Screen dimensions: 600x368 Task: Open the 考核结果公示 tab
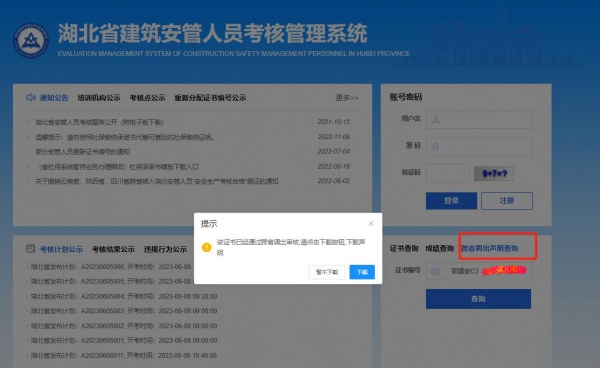(113, 249)
